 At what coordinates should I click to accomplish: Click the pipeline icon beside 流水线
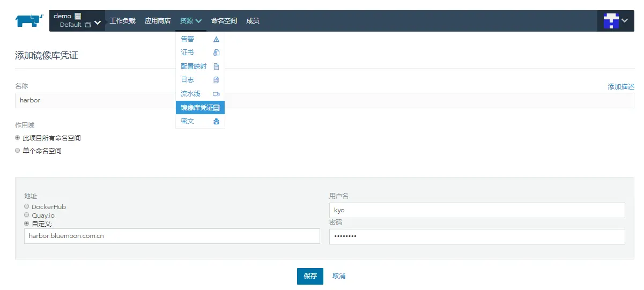coord(216,94)
